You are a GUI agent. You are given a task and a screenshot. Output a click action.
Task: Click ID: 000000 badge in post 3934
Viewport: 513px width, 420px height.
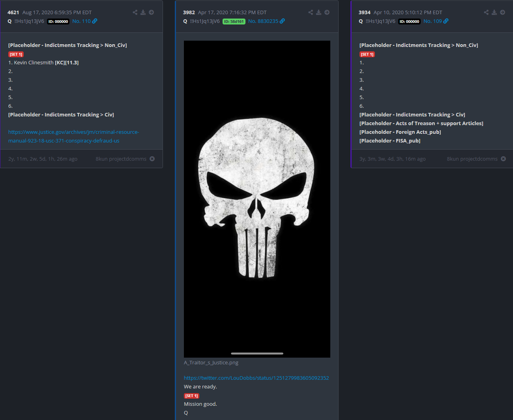point(410,21)
